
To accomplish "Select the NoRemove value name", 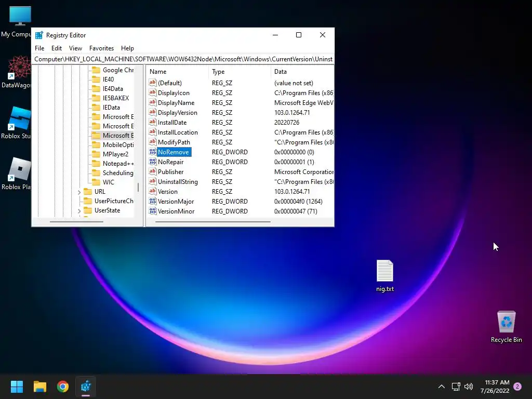I will point(174,152).
